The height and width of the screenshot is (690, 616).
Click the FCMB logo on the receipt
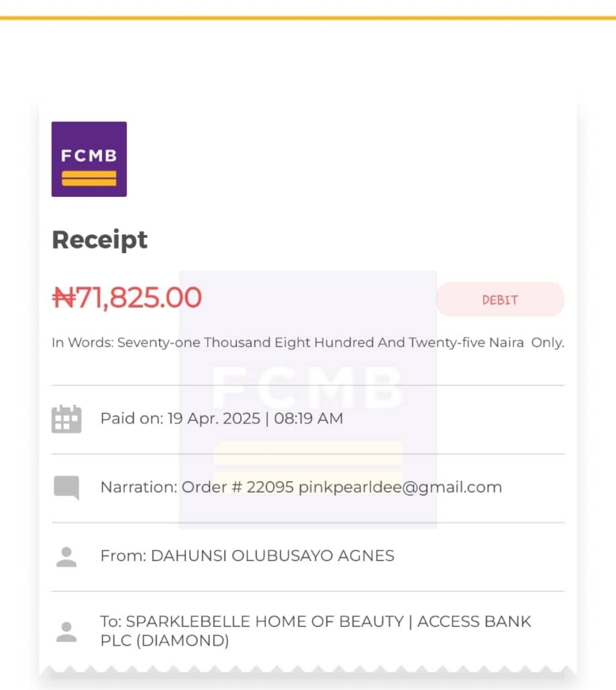[89, 159]
